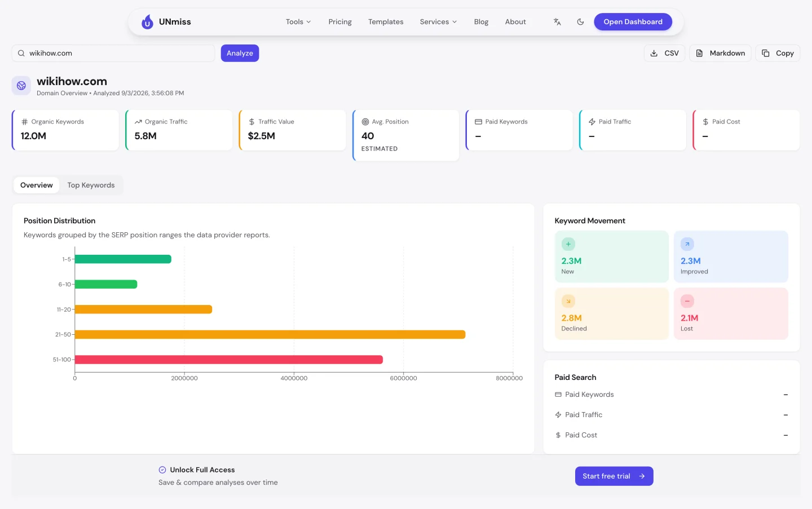Open the Pricing page
The height and width of the screenshot is (509, 812).
[x=340, y=22]
